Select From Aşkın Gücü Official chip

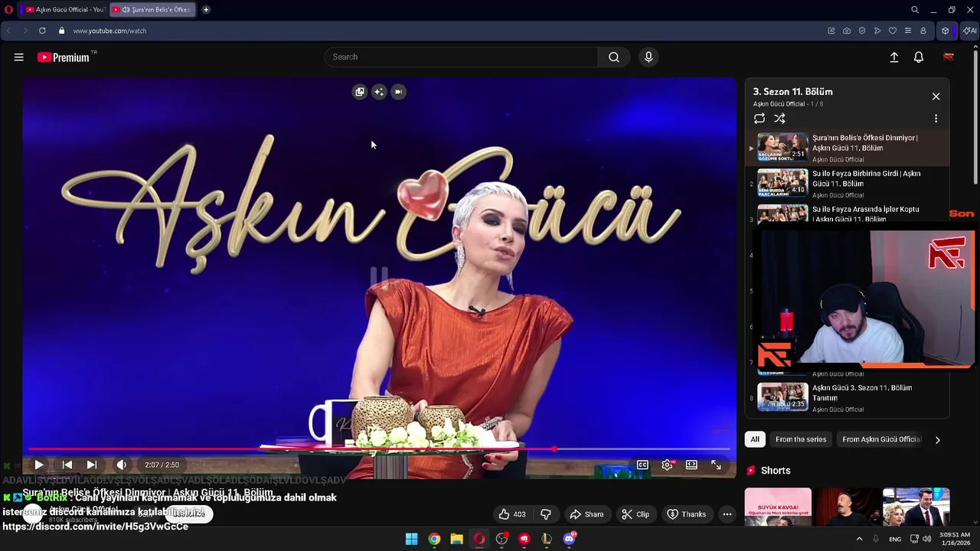881,439
